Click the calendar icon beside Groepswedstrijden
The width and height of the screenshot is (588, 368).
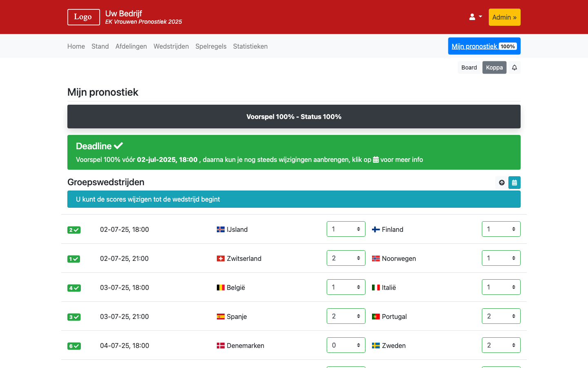tap(514, 183)
